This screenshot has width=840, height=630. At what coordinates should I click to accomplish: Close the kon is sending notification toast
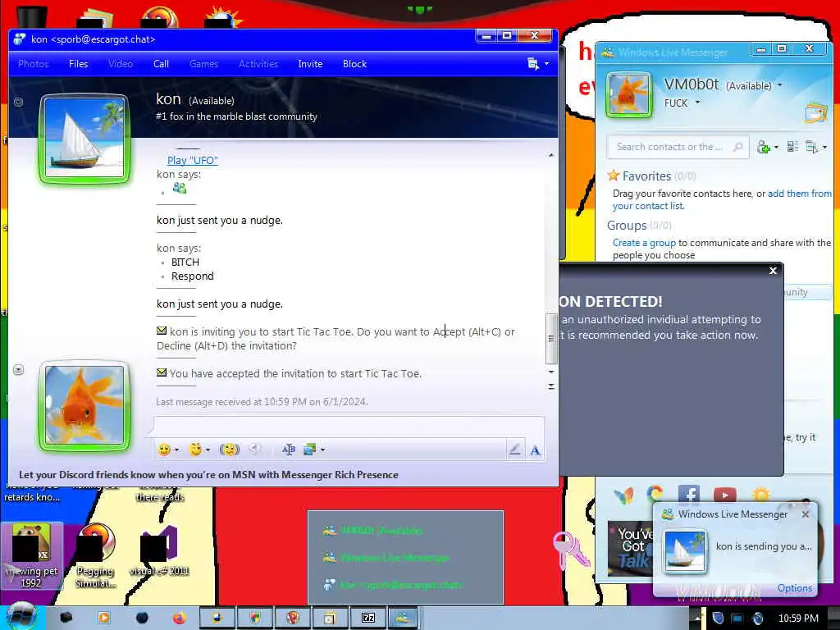point(806,514)
